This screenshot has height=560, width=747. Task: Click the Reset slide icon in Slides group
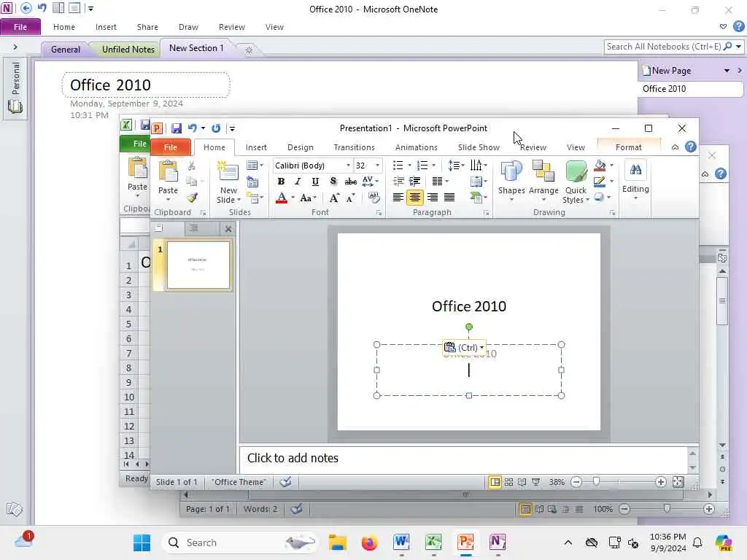click(252, 182)
